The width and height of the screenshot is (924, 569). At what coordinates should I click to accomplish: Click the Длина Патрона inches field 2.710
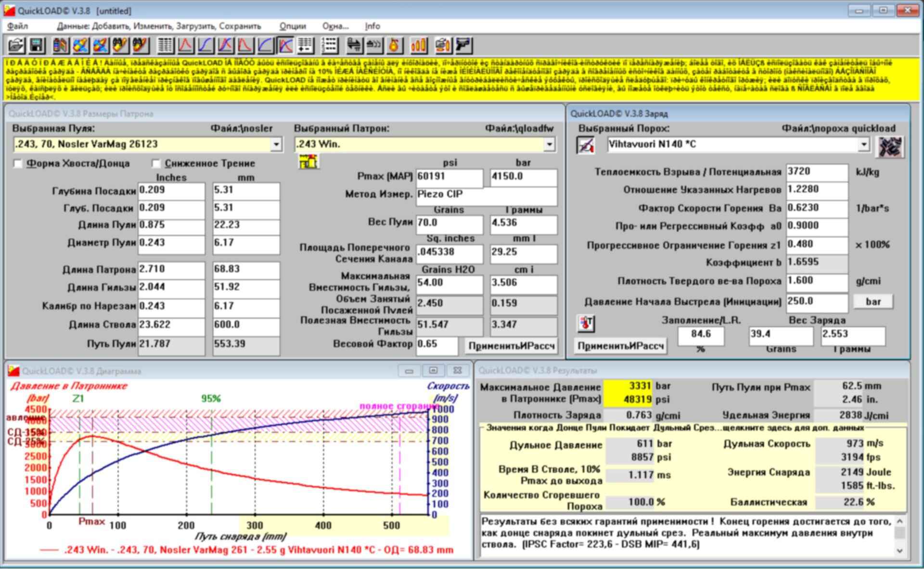(171, 270)
